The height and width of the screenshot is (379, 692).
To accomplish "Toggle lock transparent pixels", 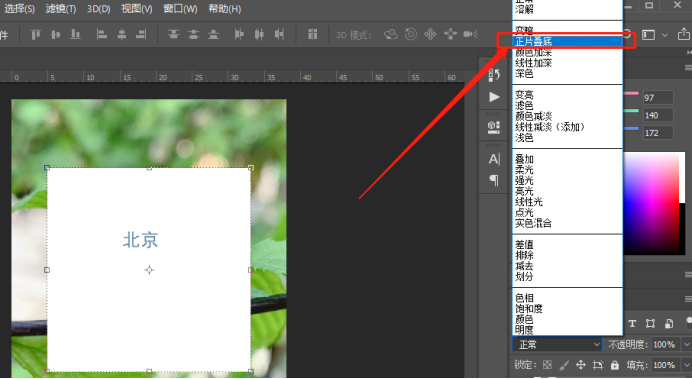I will (x=547, y=365).
